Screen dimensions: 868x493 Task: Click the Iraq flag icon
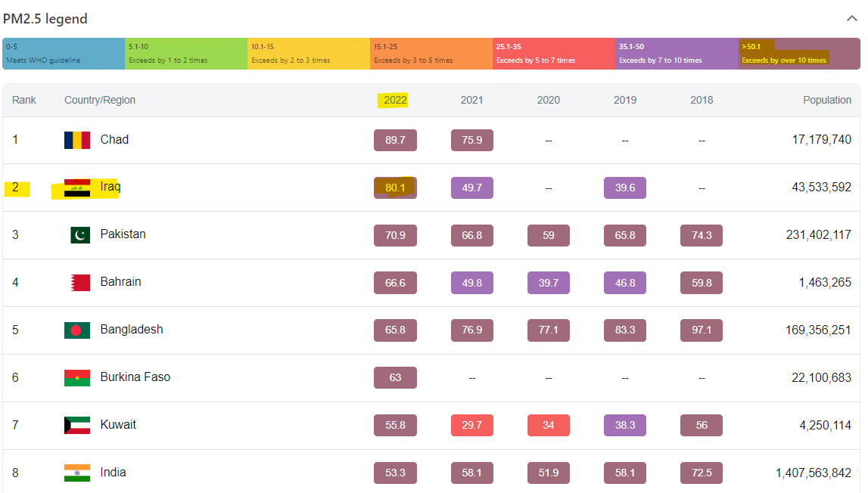77,188
